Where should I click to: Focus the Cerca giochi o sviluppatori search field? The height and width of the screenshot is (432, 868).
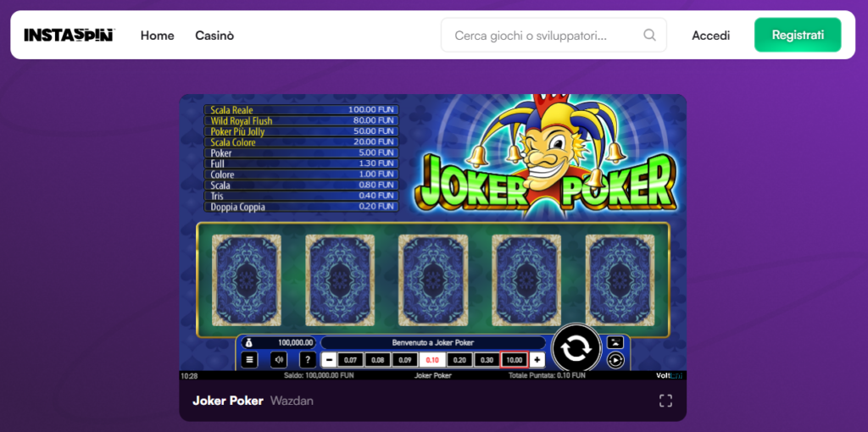coord(554,36)
